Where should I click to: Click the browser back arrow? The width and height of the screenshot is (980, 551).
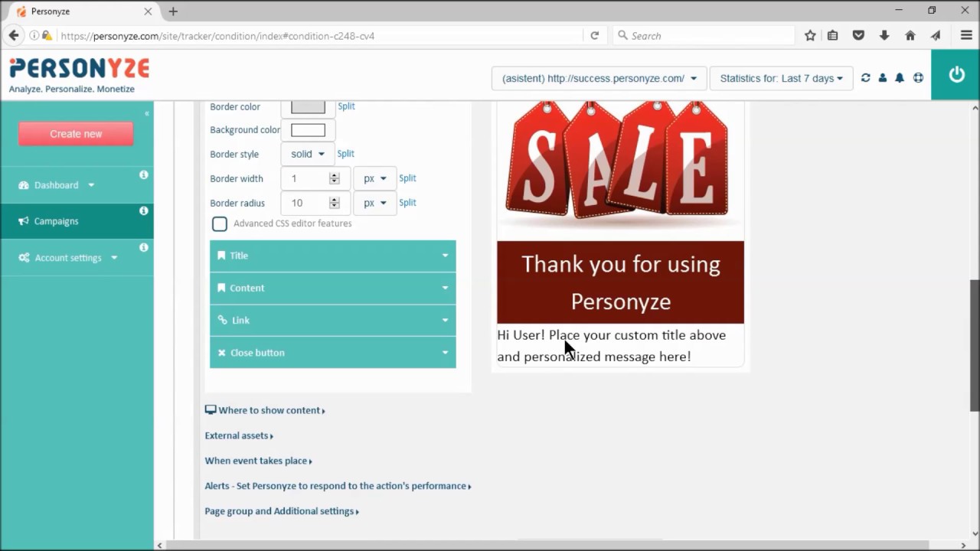[13, 35]
